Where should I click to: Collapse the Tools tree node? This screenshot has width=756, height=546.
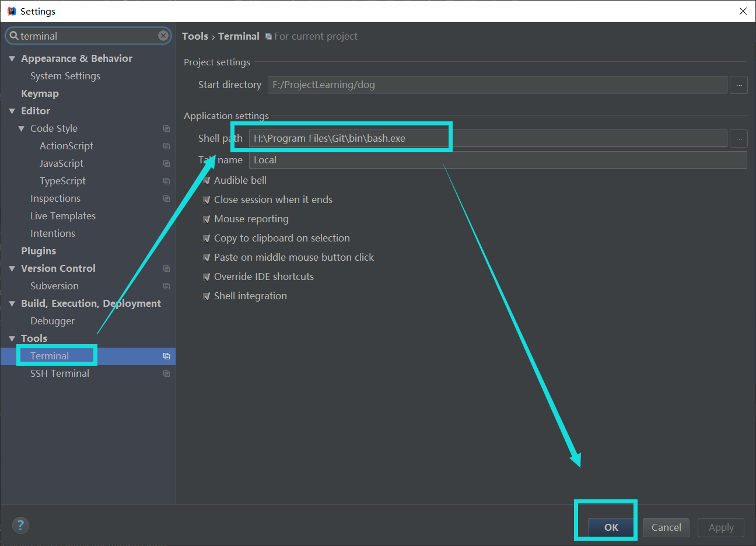[x=12, y=338]
